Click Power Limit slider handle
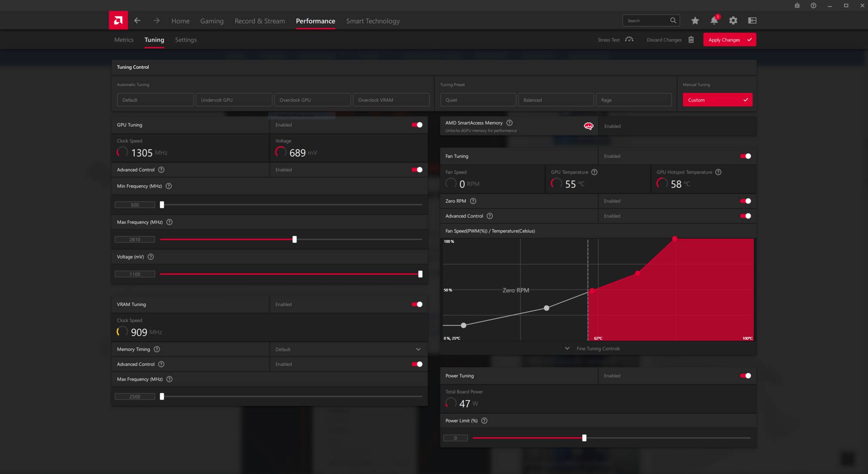This screenshot has width=868, height=474. pyautogui.click(x=584, y=438)
